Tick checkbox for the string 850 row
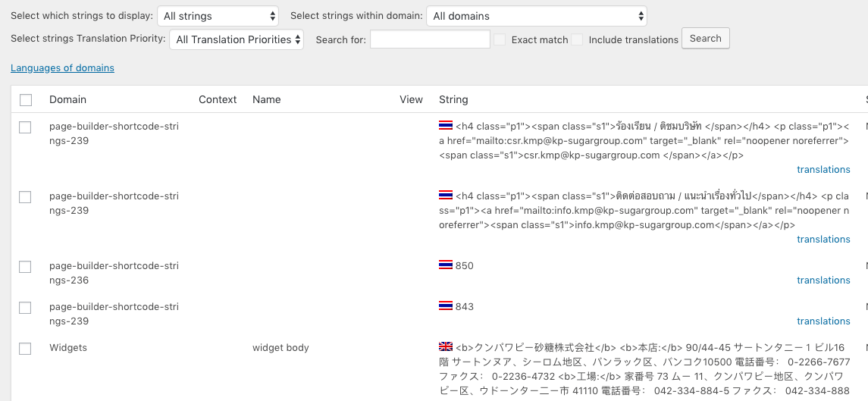Viewport: 868px width, 401px height. click(x=25, y=266)
